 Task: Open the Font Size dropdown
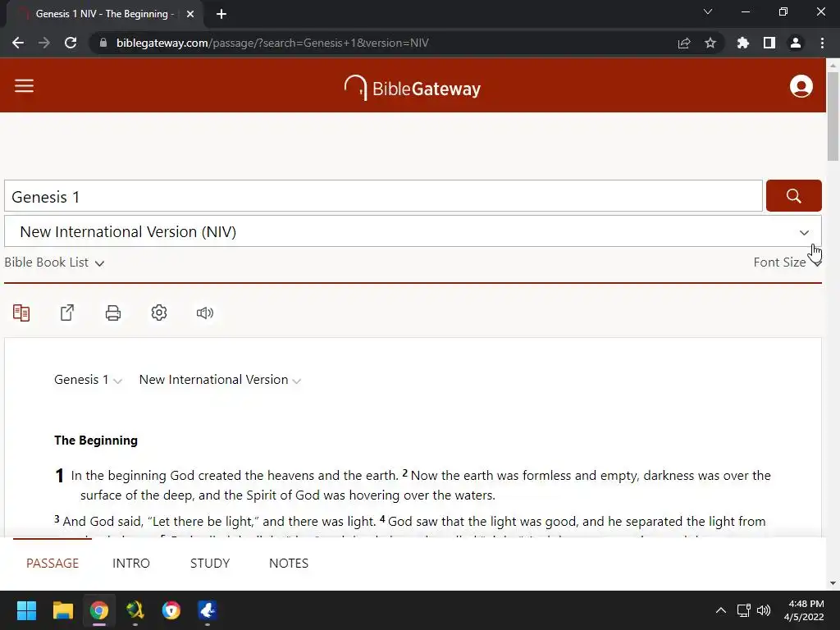787,262
